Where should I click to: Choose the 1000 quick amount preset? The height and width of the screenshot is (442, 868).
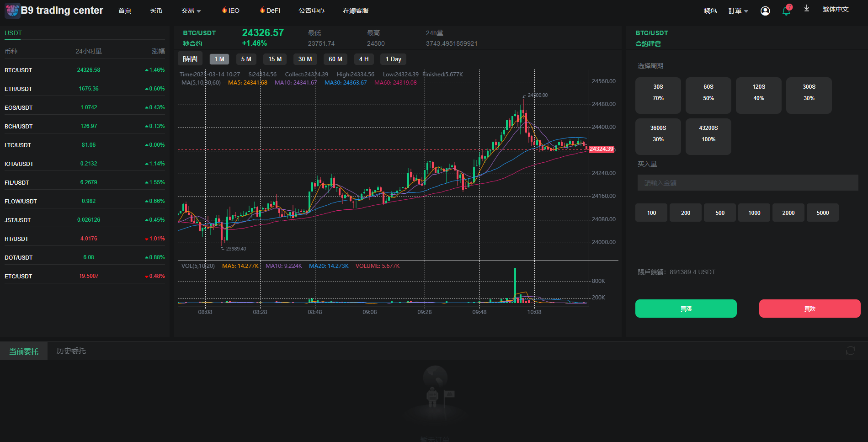coord(754,213)
